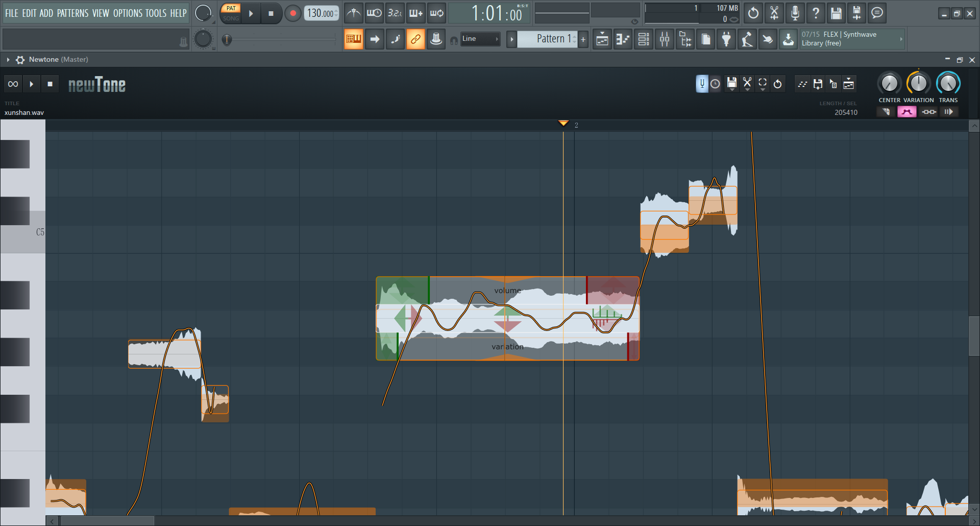Open the HELP menu
The image size is (980, 526).
[178, 13]
